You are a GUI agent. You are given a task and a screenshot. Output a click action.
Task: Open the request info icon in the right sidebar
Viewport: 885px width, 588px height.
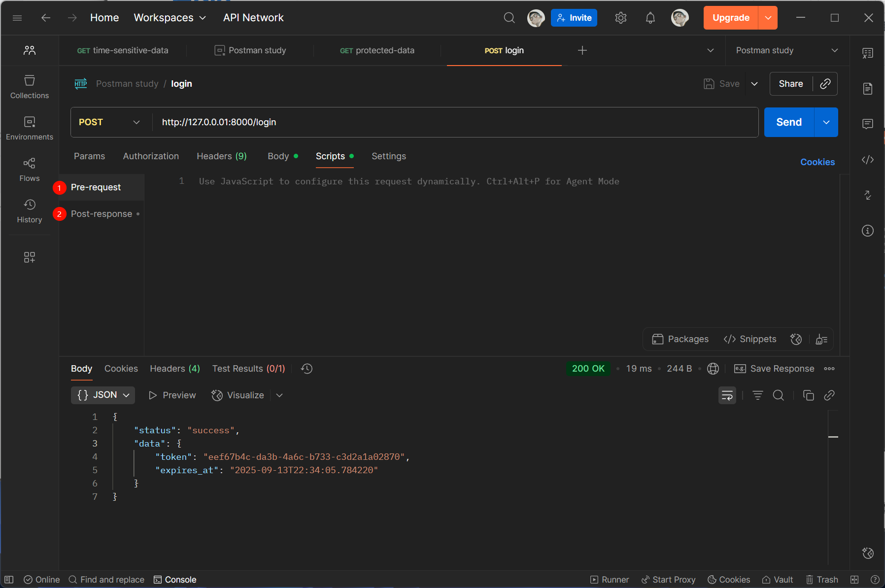tap(868, 231)
